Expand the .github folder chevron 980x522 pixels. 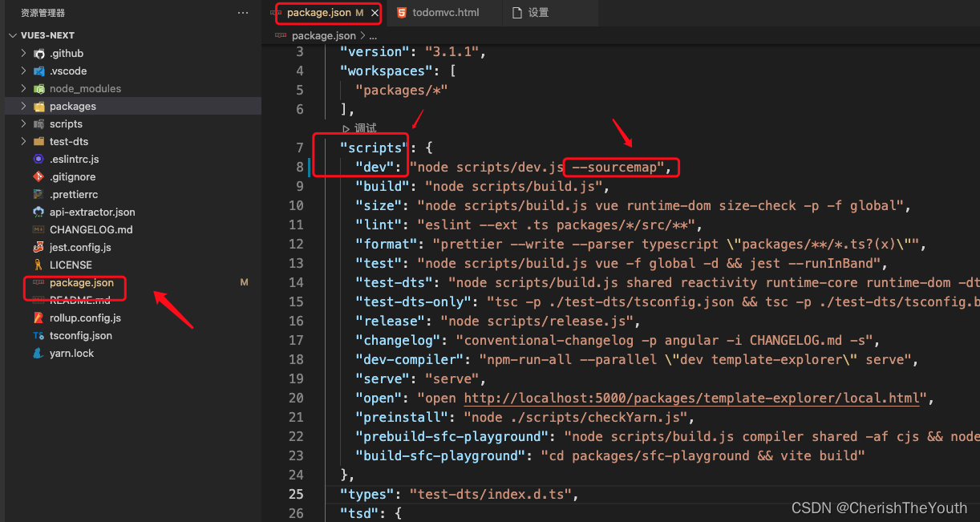coord(24,53)
